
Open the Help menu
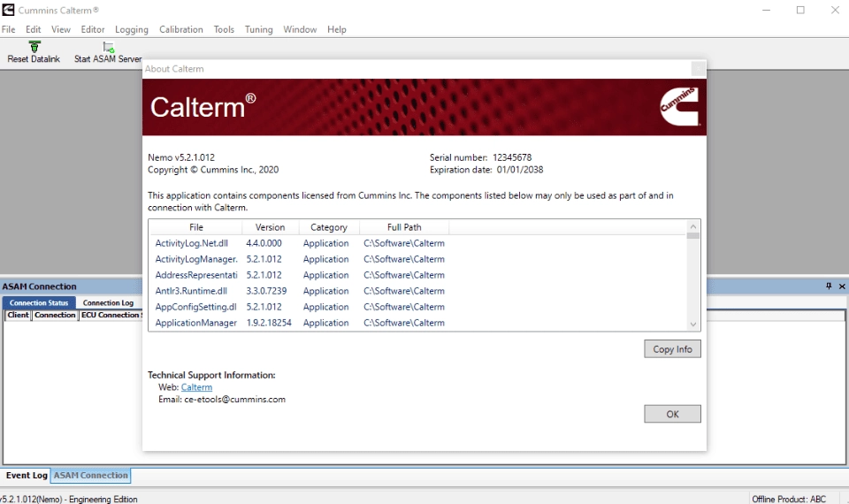click(x=337, y=29)
